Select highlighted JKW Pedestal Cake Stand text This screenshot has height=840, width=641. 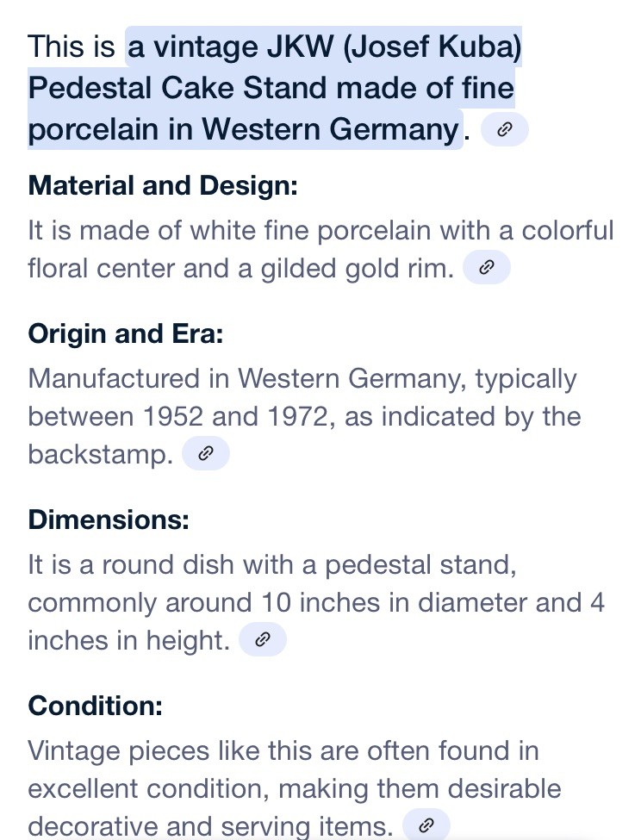click(274, 88)
